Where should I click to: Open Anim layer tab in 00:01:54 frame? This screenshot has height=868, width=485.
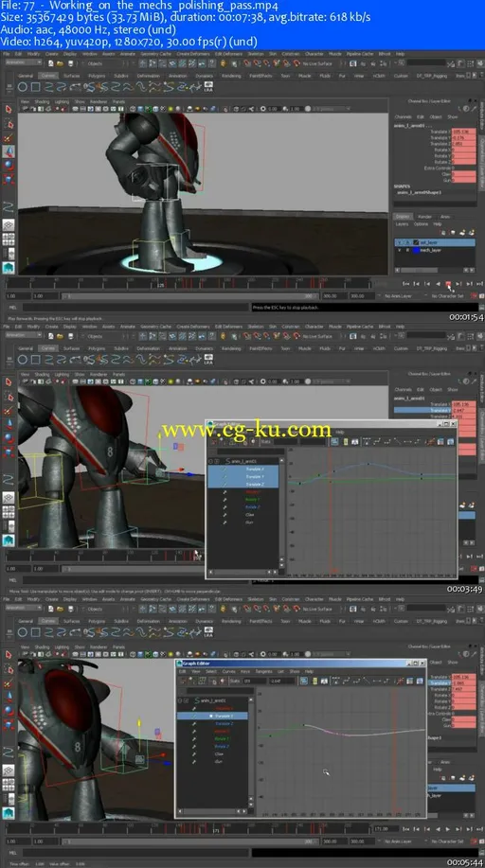pyautogui.click(x=445, y=217)
